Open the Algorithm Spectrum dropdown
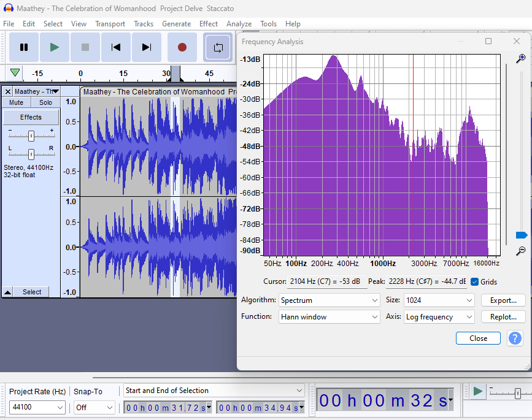The height and width of the screenshot is (420, 532). pos(329,300)
